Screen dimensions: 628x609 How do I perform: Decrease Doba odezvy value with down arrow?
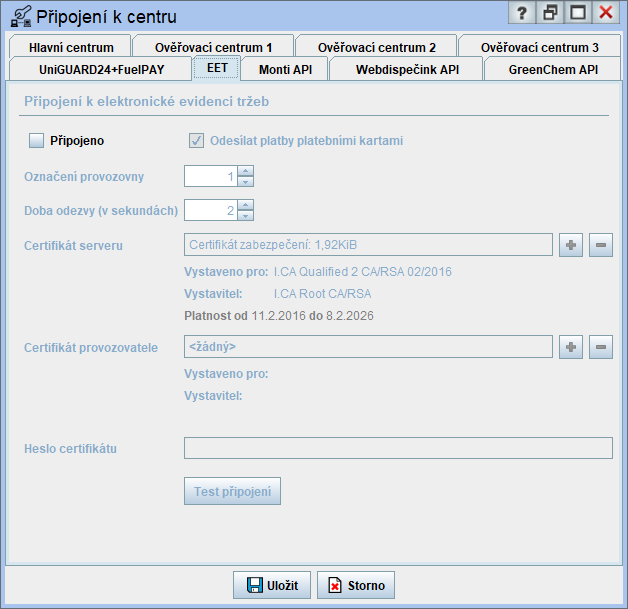pos(246,216)
